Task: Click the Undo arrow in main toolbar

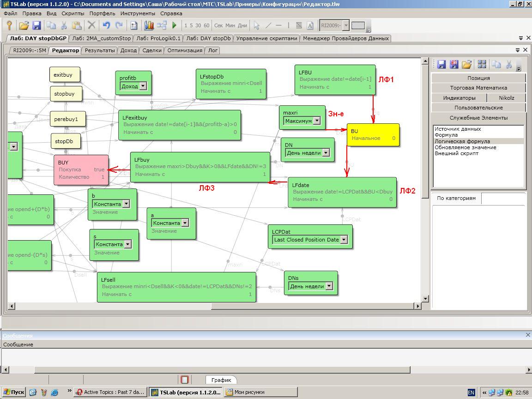Action: [107, 25]
